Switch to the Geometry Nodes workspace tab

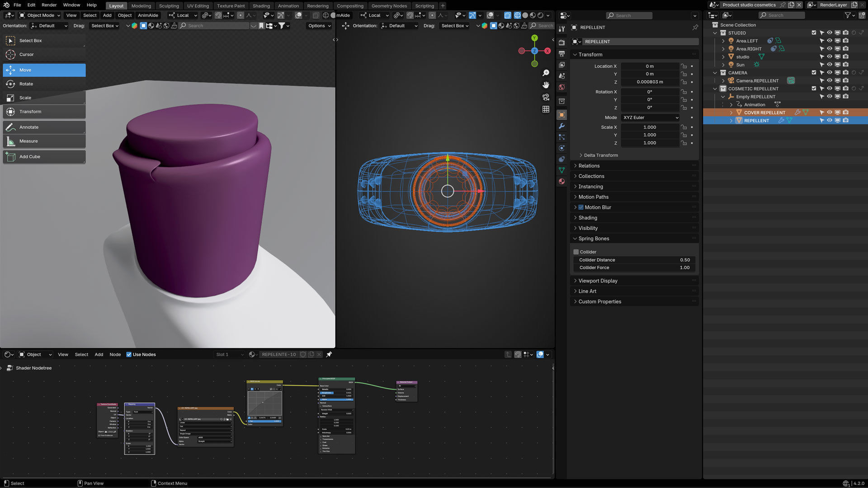[x=389, y=6]
